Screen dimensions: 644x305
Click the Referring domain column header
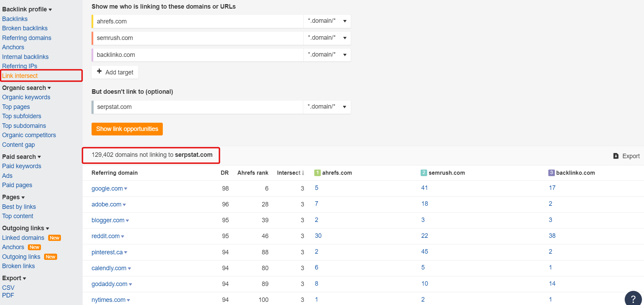(115, 173)
